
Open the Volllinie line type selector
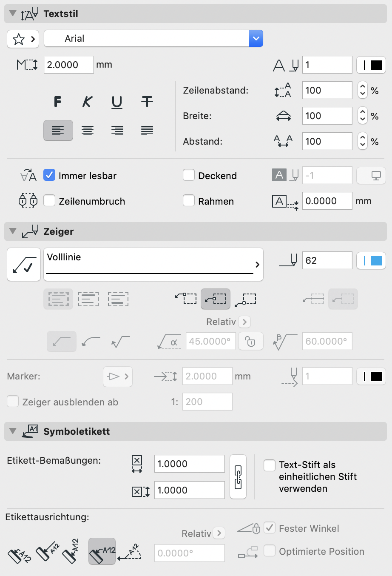[153, 264]
